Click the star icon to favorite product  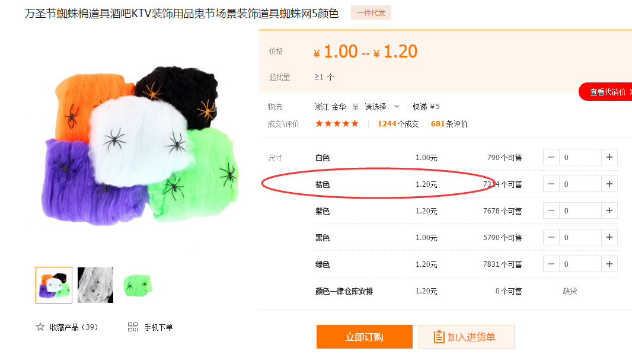coord(40,327)
